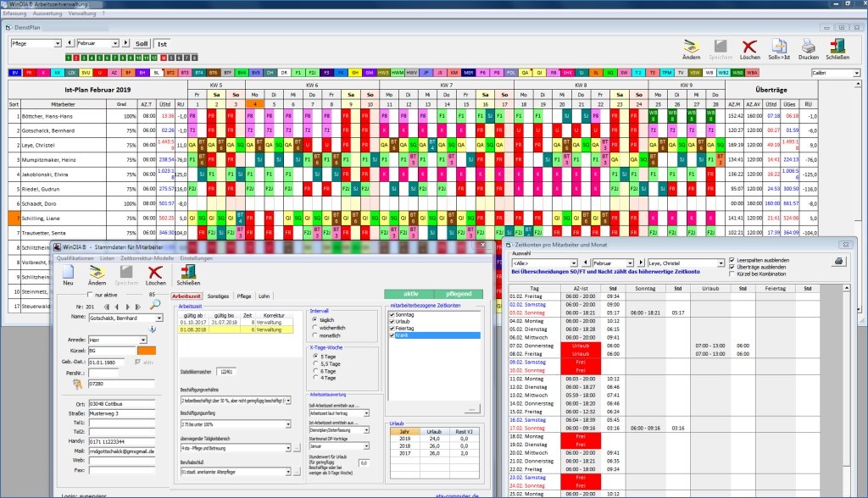Click the orange Kürzel color swatch

point(146,351)
